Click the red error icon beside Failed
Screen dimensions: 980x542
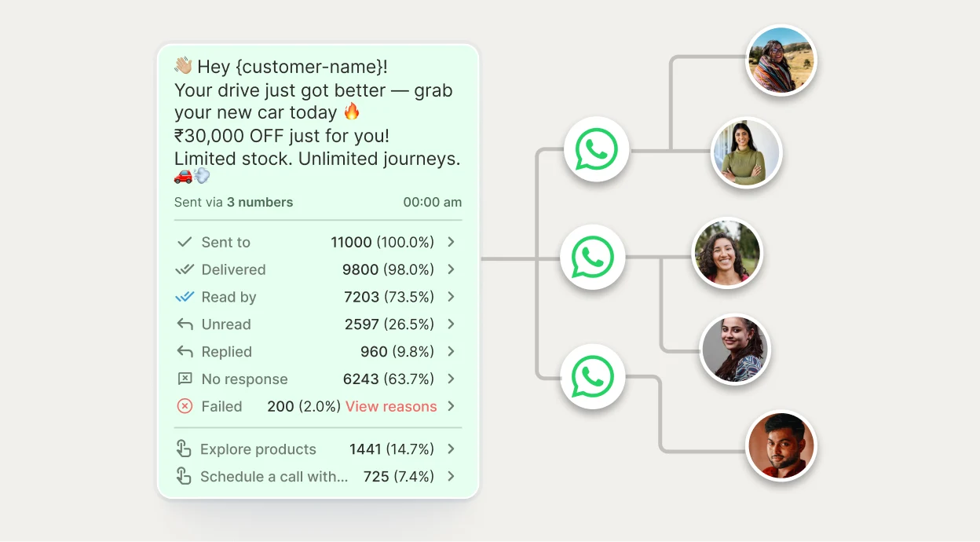click(x=185, y=406)
